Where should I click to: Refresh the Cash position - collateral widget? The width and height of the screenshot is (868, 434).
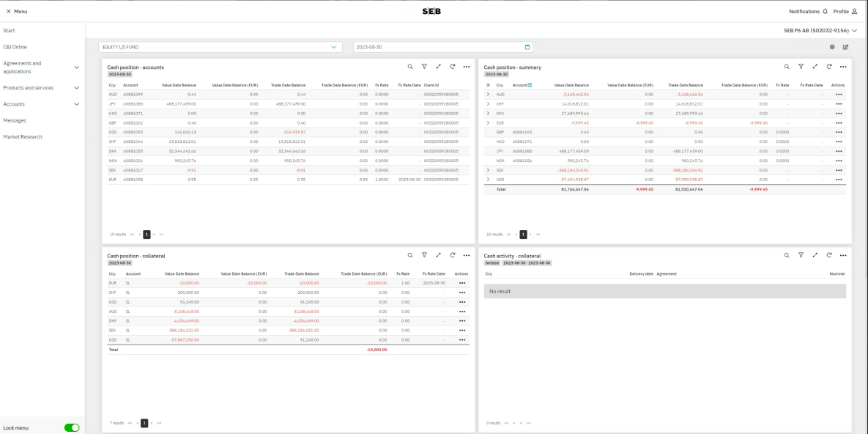(453, 255)
